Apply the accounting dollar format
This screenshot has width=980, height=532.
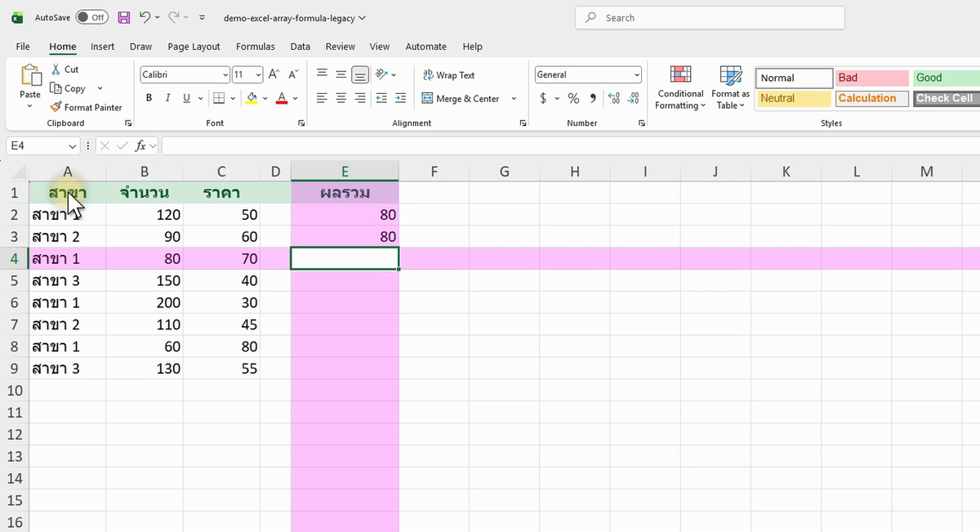[x=544, y=98]
